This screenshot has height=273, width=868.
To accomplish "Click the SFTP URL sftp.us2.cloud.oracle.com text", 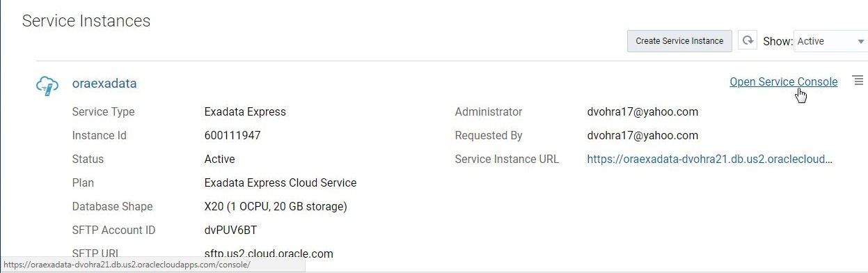I will click(x=269, y=253).
